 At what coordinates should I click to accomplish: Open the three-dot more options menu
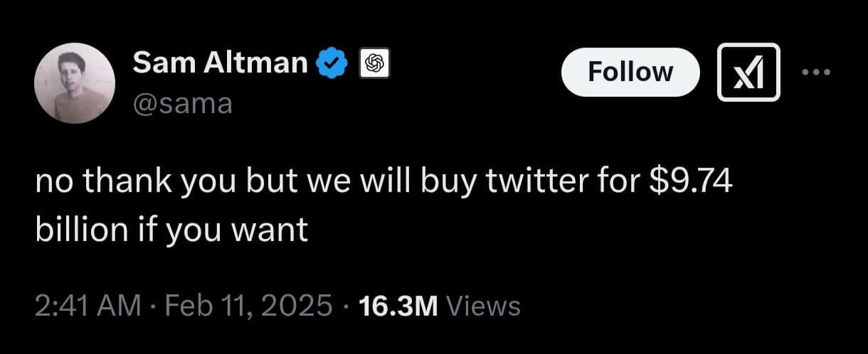point(815,72)
